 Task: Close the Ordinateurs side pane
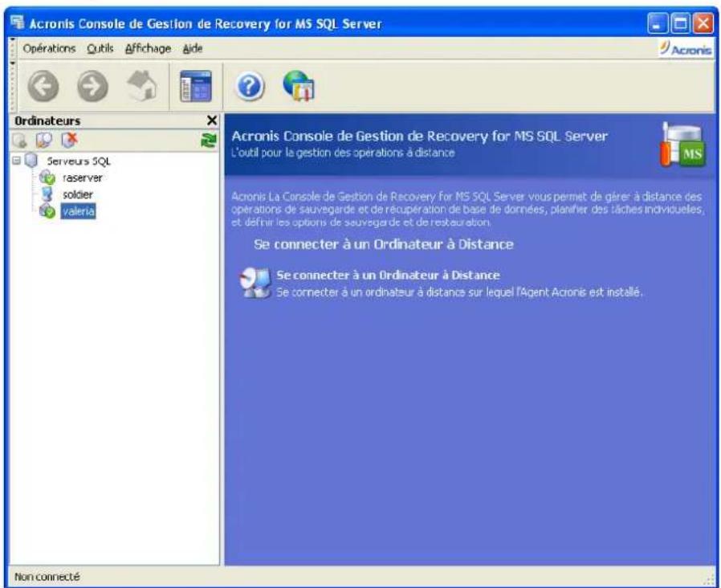[211, 120]
